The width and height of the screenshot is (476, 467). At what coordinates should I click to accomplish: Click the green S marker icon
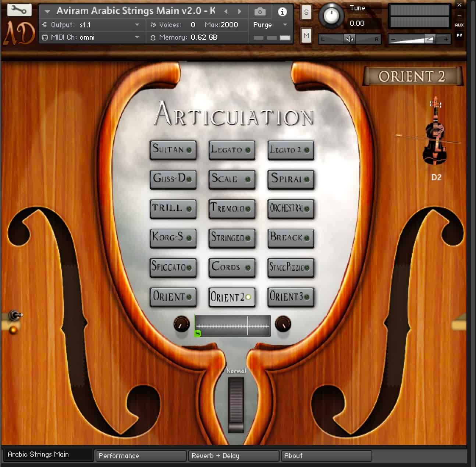[x=198, y=334]
